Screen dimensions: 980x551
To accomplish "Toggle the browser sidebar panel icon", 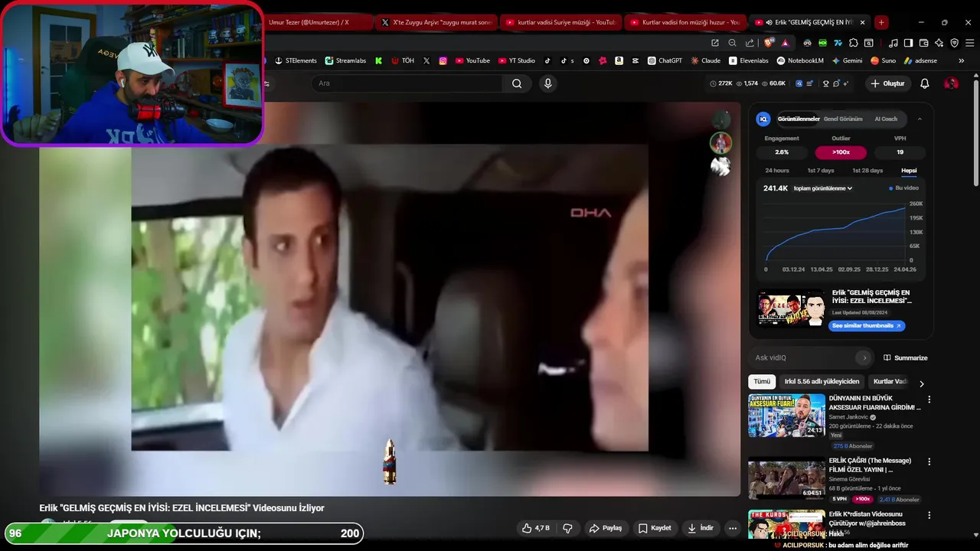I will point(908,43).
